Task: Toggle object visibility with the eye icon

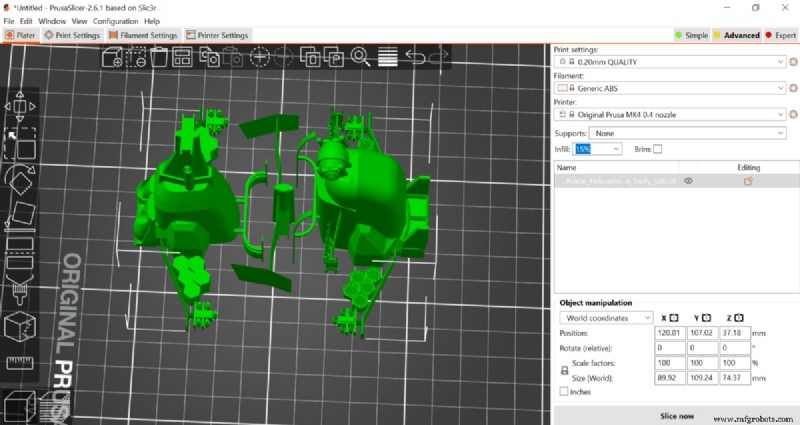Action: click(688, 181)
